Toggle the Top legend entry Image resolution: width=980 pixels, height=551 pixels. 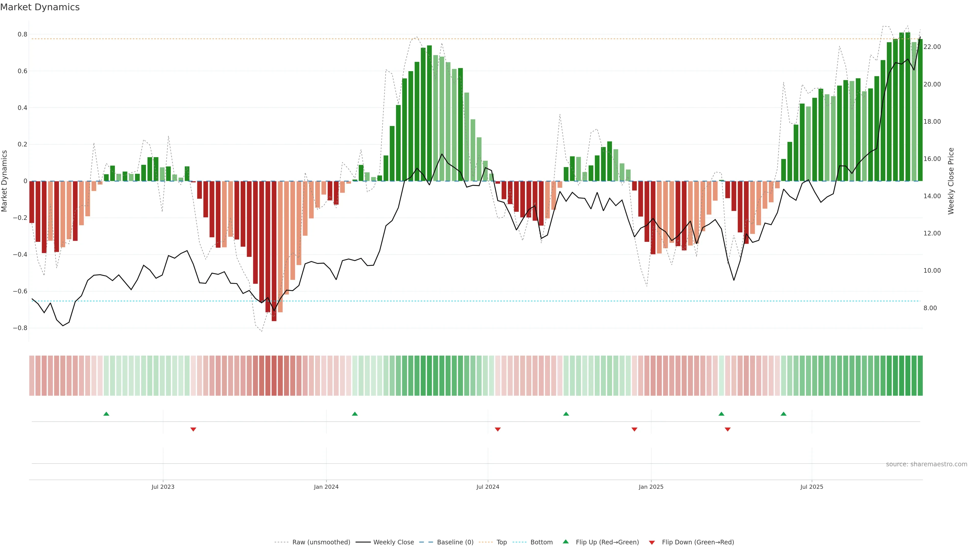[501, 542]
